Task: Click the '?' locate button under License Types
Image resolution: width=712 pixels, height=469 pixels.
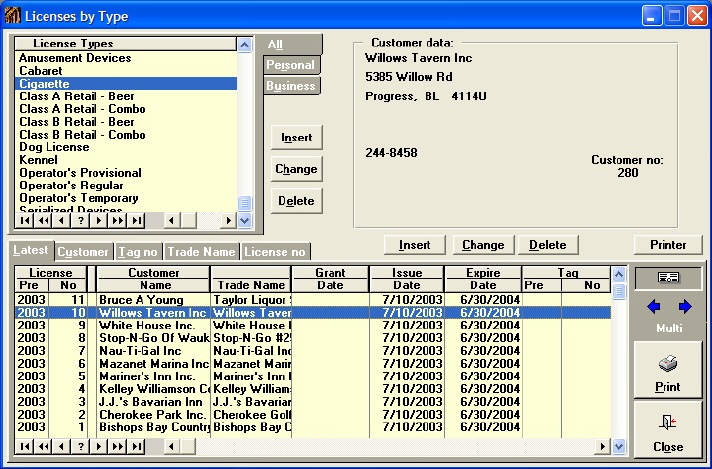Action: (x=79, y=220)
